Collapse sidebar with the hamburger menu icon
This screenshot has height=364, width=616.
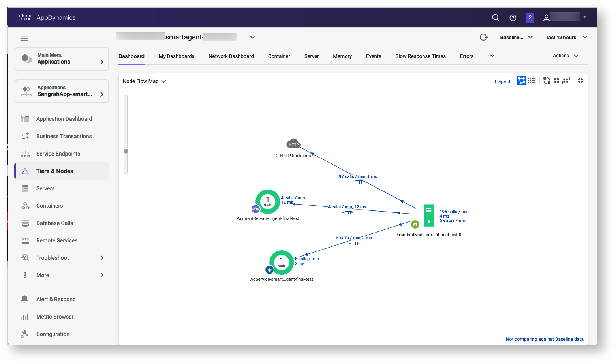[x=24, y=38]
